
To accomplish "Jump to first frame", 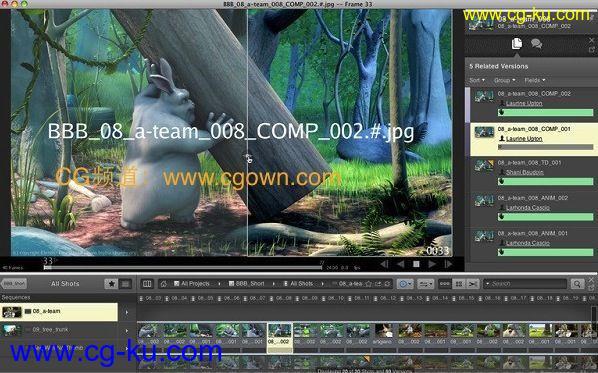I will [384, 264].
